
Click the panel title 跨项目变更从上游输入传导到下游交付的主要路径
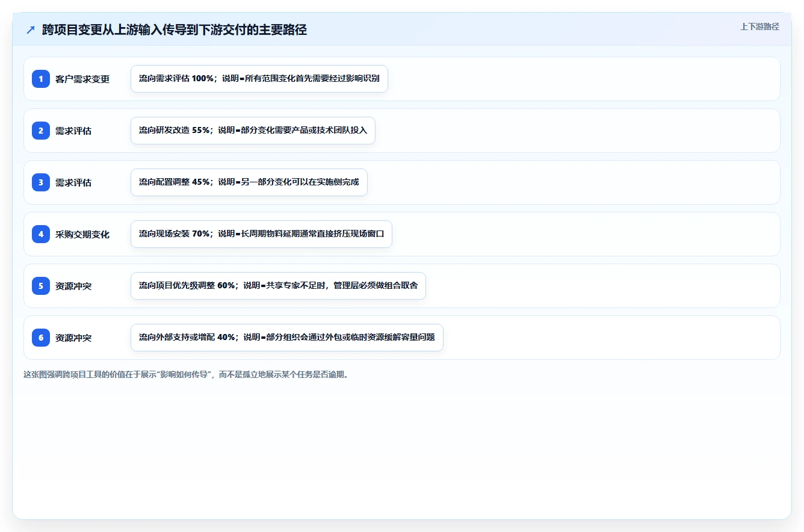[175, 30]
